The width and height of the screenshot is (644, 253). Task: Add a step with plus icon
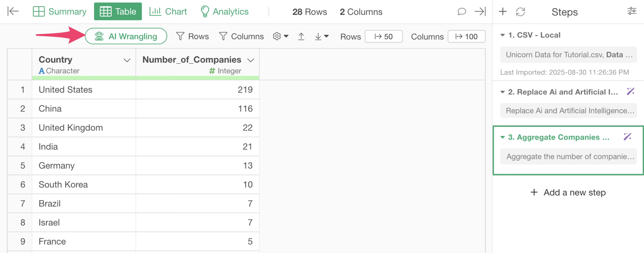pyautogui.click(x=502, y=12)
